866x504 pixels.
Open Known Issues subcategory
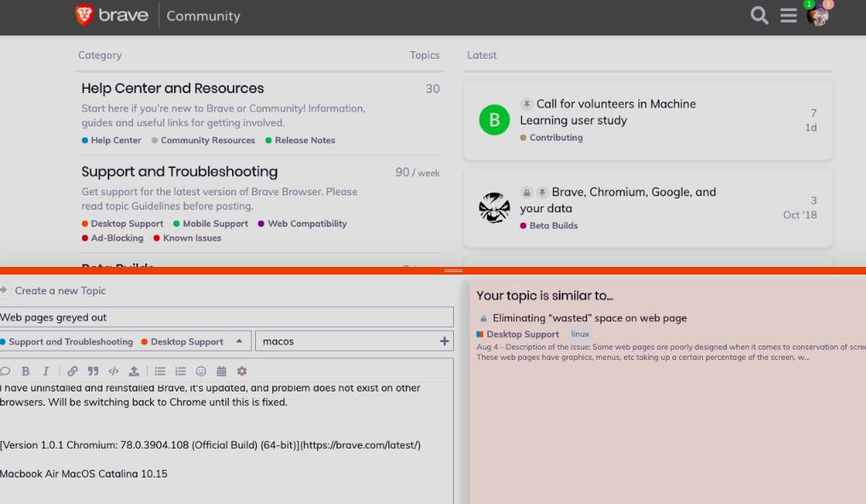click(x=187, y=238)
